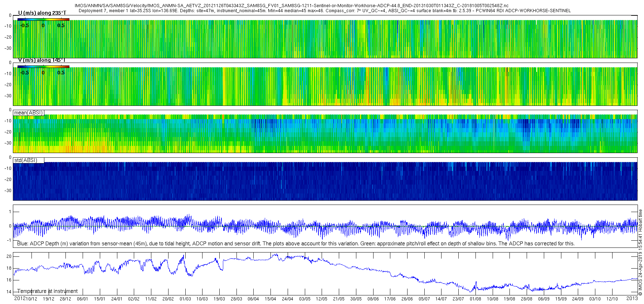The image size is (644, 304).
Task: Click the vertical IMOS timestamp text
Action: pyautogui.click(x=640, y=252)
